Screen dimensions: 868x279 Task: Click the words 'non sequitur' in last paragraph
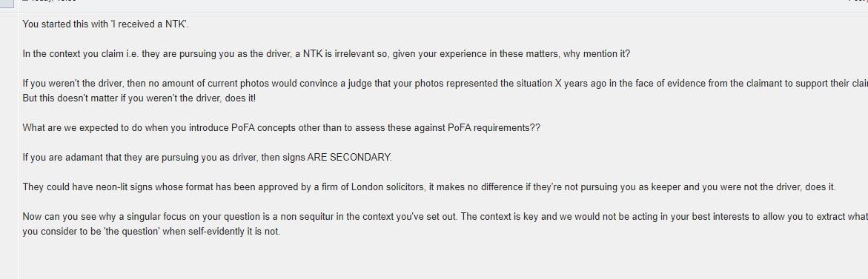click(304, 217)
